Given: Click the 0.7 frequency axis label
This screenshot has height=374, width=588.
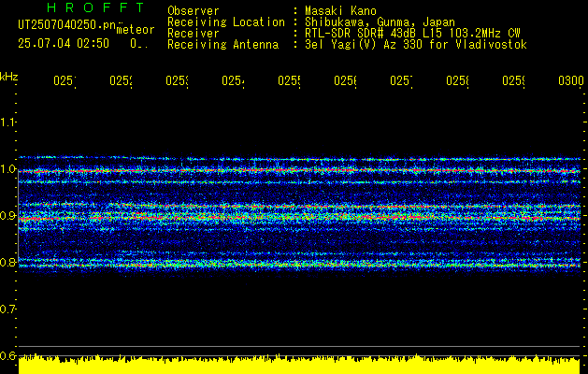Looking at the screenshot, I should tap(7, 309).
